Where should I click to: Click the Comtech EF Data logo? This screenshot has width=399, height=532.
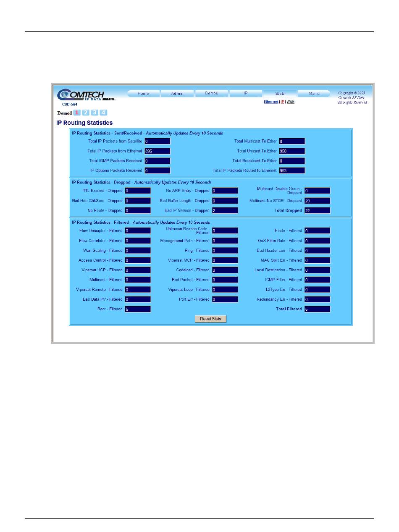[86, 94]
